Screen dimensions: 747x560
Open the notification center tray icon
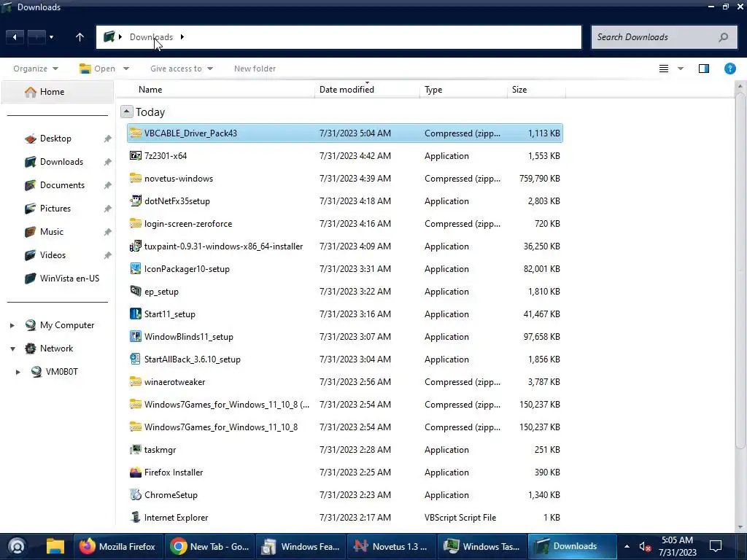[x=716, y=546]
